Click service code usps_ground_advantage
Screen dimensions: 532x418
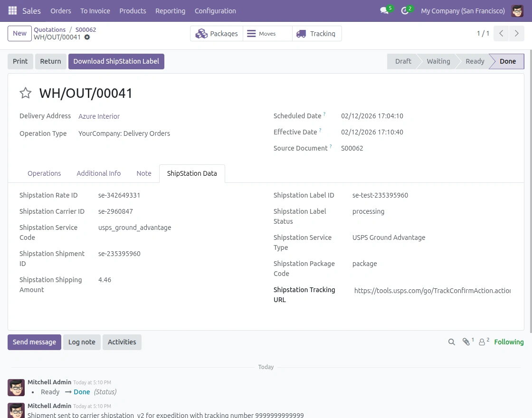(135, 228)
